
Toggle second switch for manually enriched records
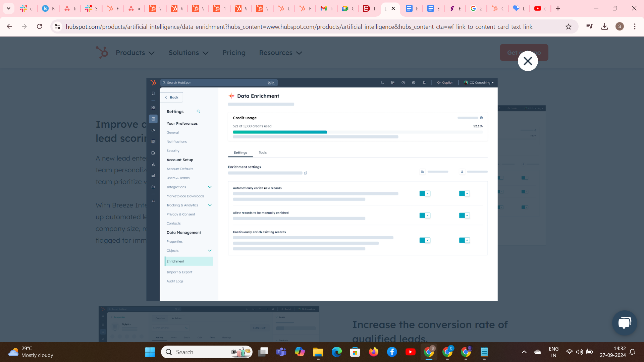coord(464,215)
